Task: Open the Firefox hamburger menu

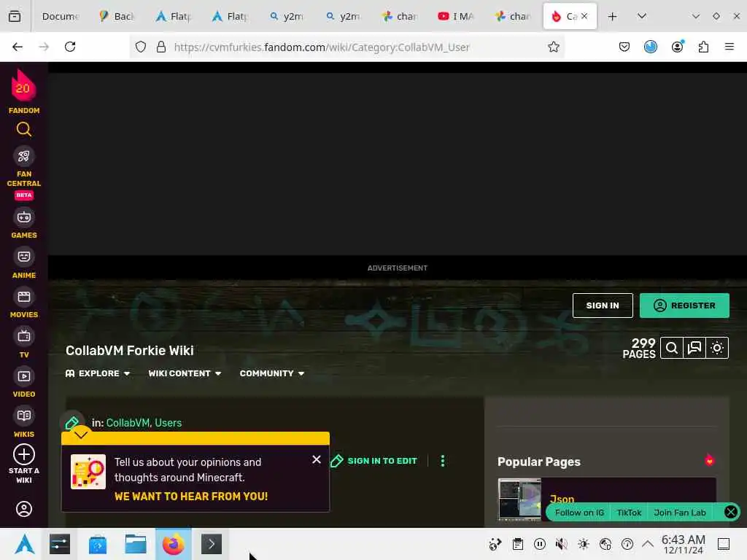Action: click(x=729, y=47)
